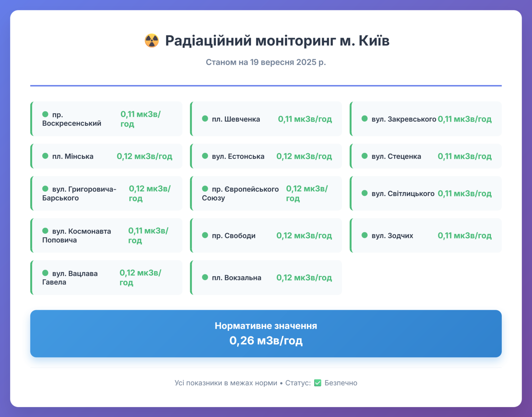This screenshot has height=417, width=532.
Task: Click green dot beside вул. Зодчих
Action: pos(365,235)
